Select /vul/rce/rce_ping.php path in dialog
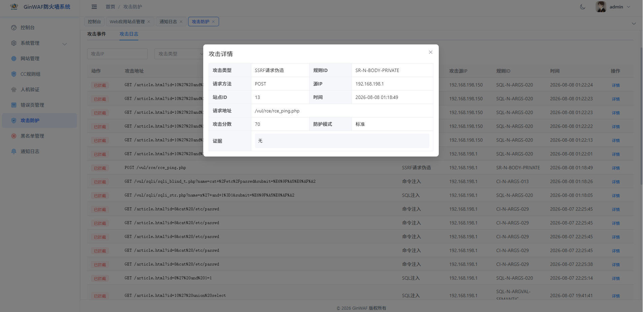This screenshot has width=644, height=312. (x=277, y=111)
